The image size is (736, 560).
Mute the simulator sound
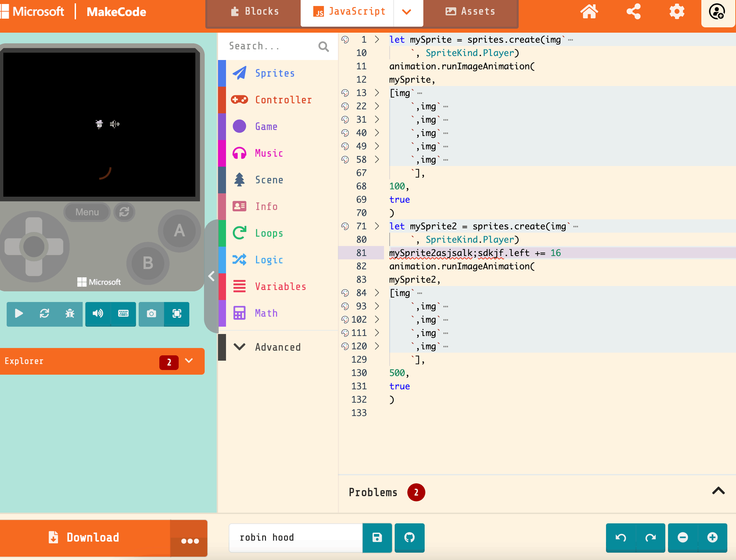(x=98, y=313)
